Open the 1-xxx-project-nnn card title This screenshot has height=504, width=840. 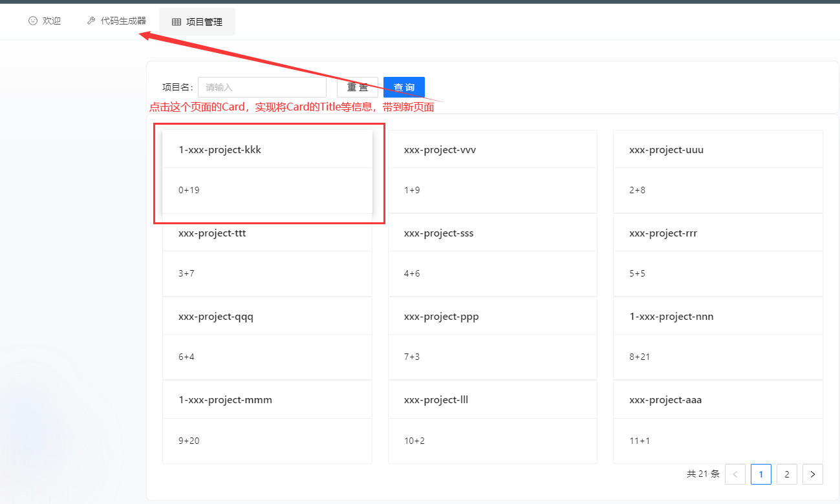672,317
